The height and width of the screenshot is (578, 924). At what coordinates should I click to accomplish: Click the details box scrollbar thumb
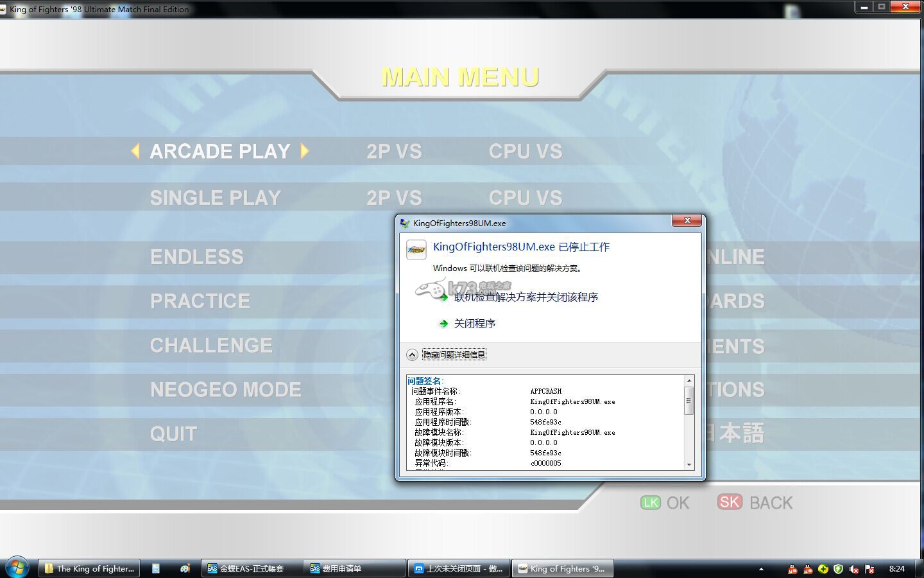coord(689,401)
